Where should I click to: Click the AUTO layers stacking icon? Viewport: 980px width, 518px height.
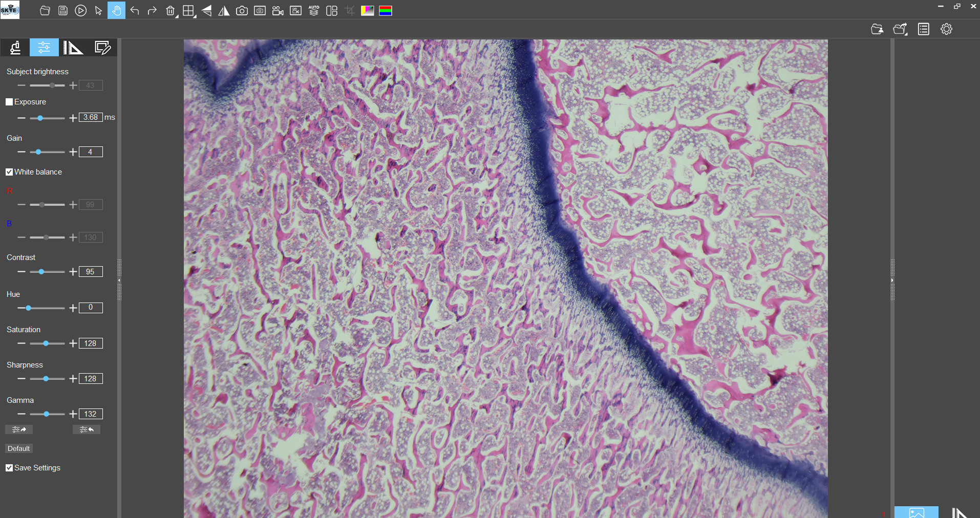click(x=314, y=11)
